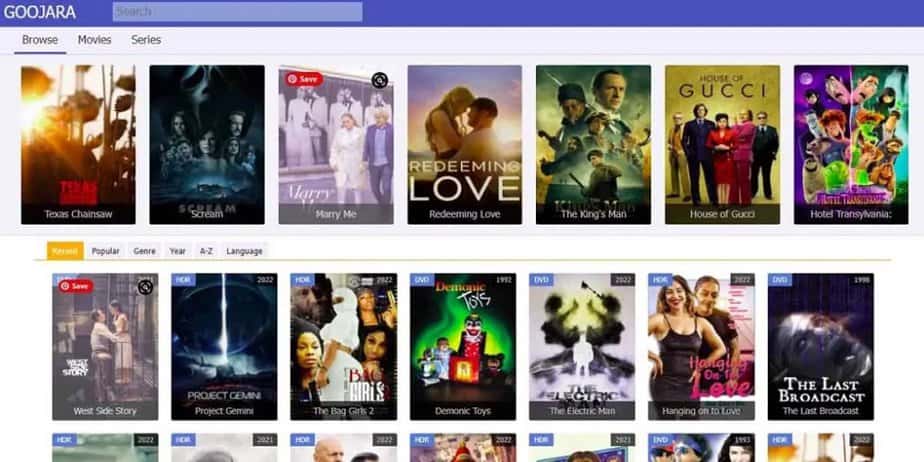Click the DVD badge on Demonic Toys
Screen dimensions: 924x462
tap(422, 279)
